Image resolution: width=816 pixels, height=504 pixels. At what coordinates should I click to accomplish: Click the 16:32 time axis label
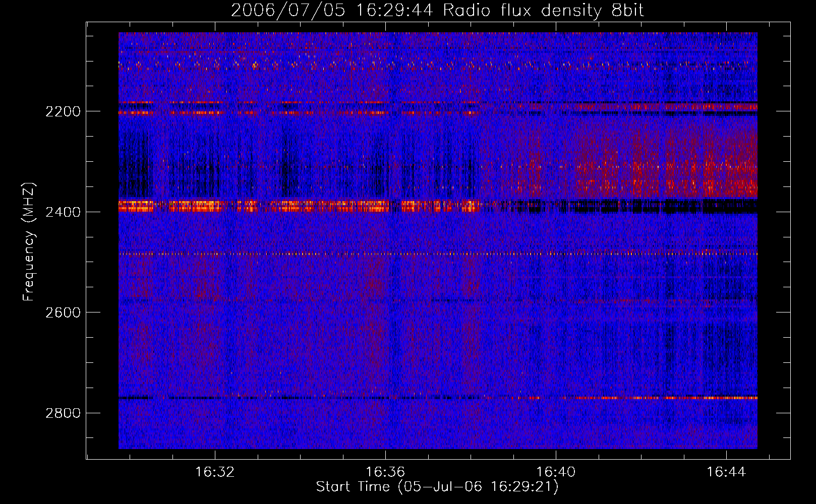[215, 472]
